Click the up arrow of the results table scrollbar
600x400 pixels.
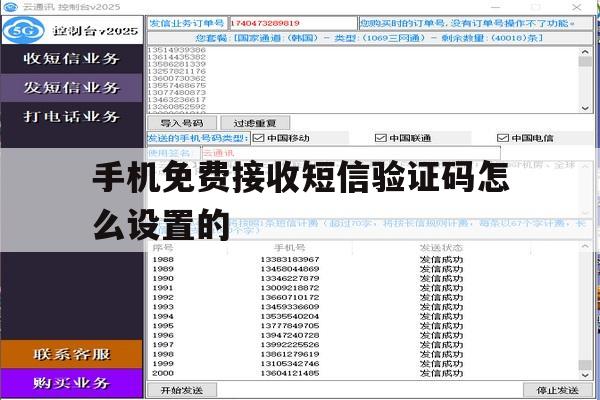(585, 247)
